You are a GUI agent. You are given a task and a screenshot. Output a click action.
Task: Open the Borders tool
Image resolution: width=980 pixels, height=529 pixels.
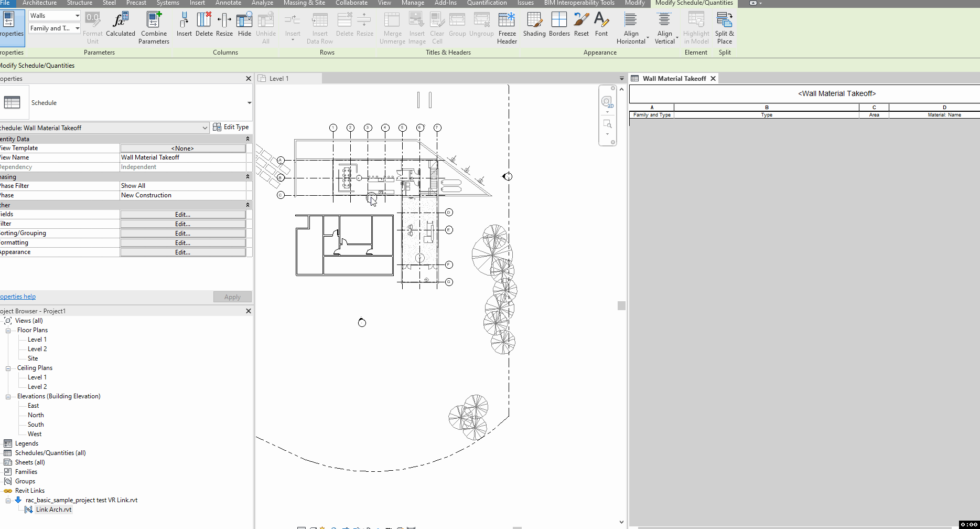[558, 24]
